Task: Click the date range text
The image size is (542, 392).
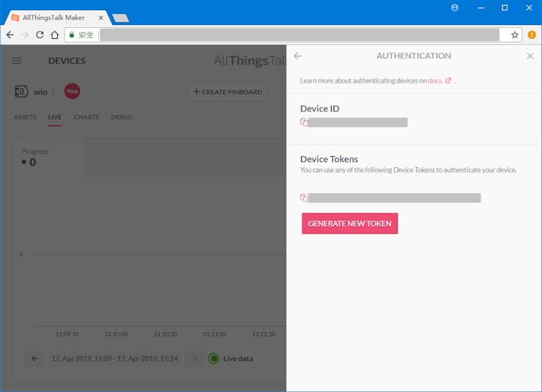Action: (x=115, y=358)
